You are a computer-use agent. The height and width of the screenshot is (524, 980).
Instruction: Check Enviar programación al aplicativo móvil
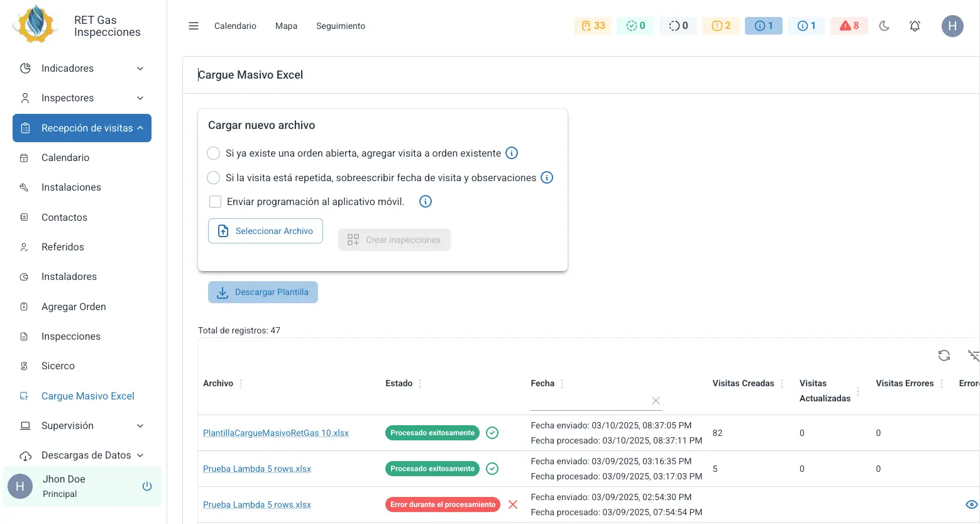tap(215, 201)
